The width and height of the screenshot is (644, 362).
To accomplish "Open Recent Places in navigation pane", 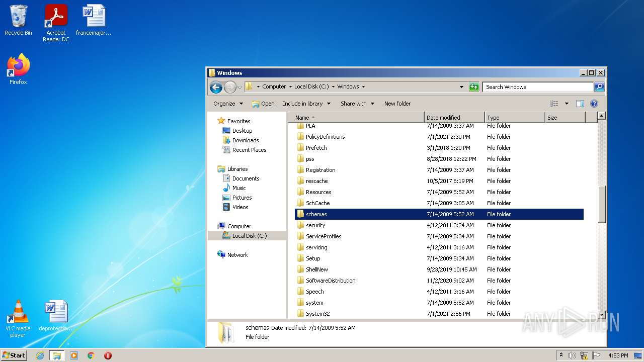I will 249,150.
